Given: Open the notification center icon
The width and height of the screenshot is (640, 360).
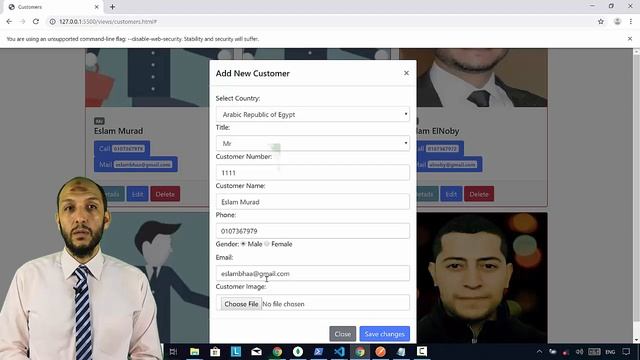Looking at the screenshot, I should [626, 351].
